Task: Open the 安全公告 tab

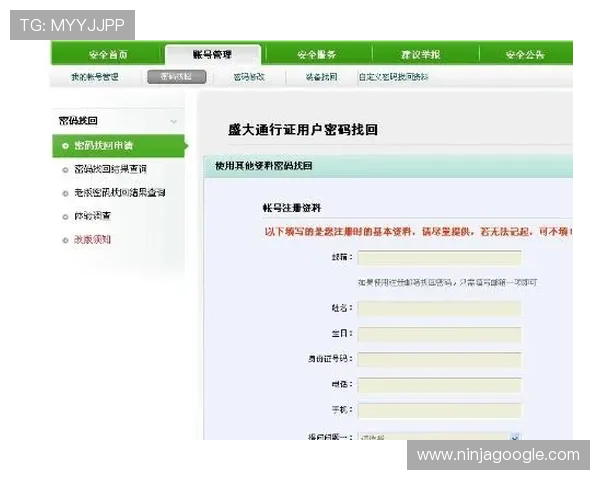Action: (525, 54)
